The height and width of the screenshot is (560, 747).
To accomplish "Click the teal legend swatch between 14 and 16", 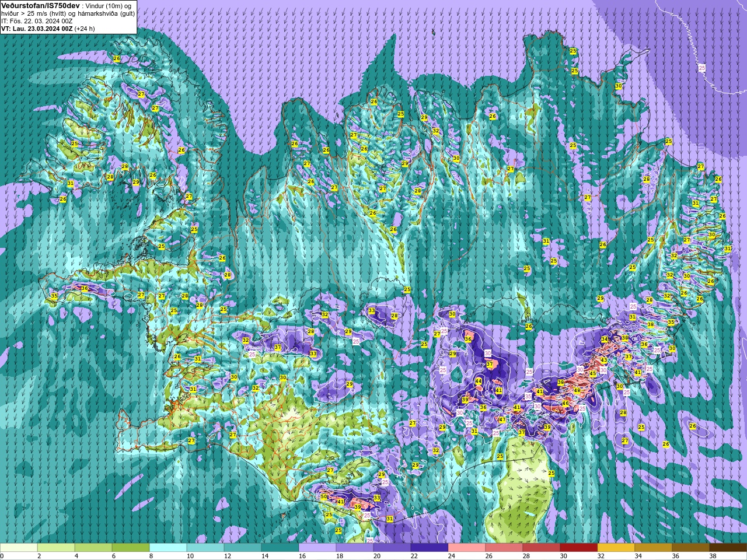I will [280, 548].
